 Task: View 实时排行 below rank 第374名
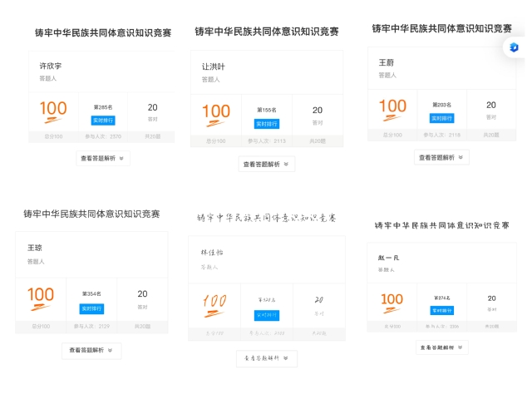(x=441, y=310)
